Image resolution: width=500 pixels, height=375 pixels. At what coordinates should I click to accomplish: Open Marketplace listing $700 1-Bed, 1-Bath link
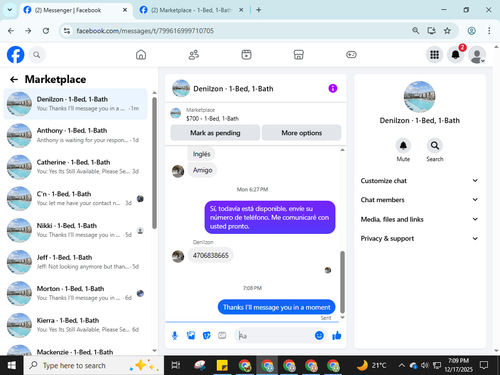212,118
